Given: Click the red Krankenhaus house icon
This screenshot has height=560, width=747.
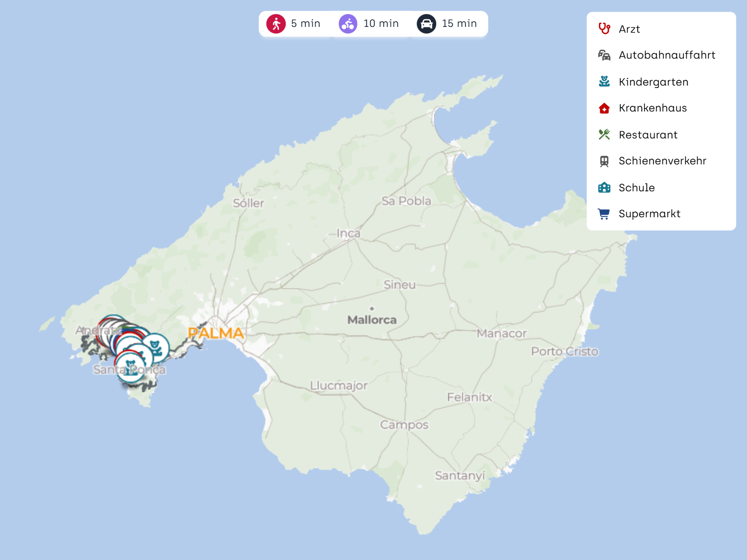Looking at the screenshot, I should click(604, 108).
